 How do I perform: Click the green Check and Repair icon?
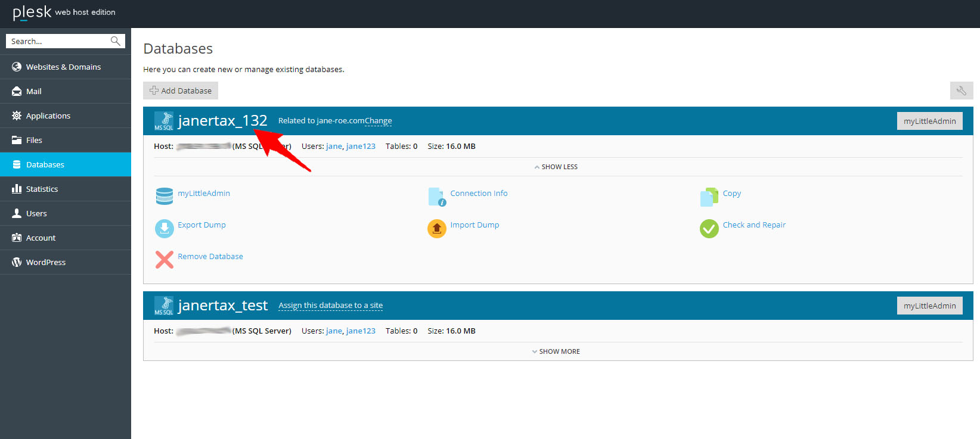(709, 228)
